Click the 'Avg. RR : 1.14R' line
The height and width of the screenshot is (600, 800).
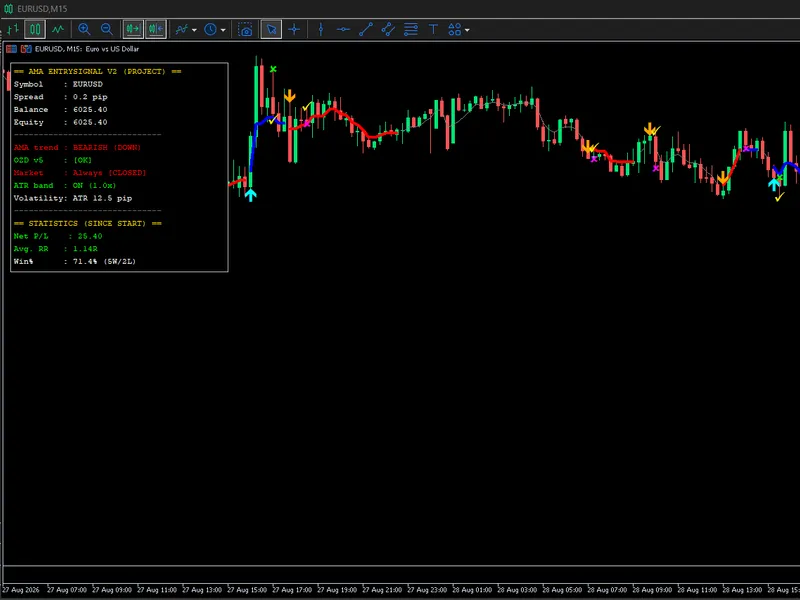point(56,249)
